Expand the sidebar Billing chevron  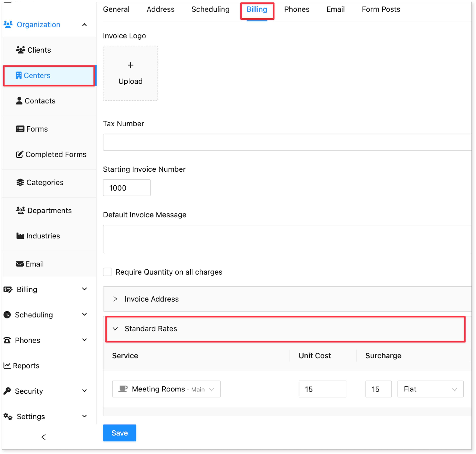click(84, 289)
